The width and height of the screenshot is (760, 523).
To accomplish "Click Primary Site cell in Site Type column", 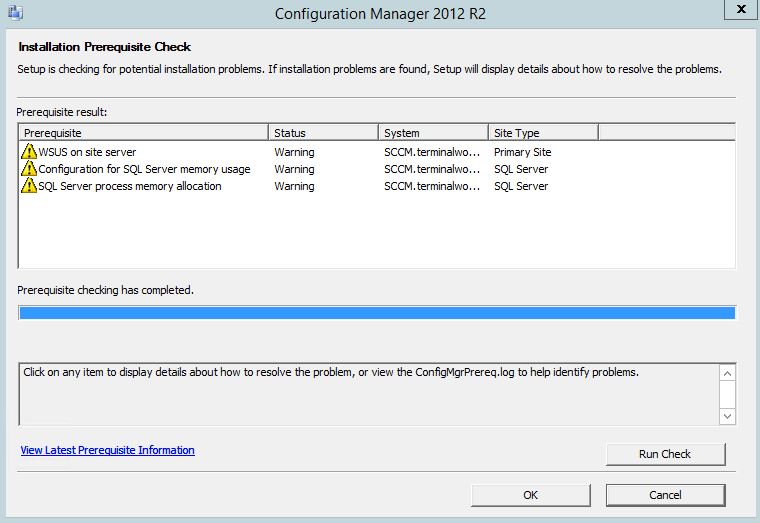I will pyautogui.click(x=522, y=152).
